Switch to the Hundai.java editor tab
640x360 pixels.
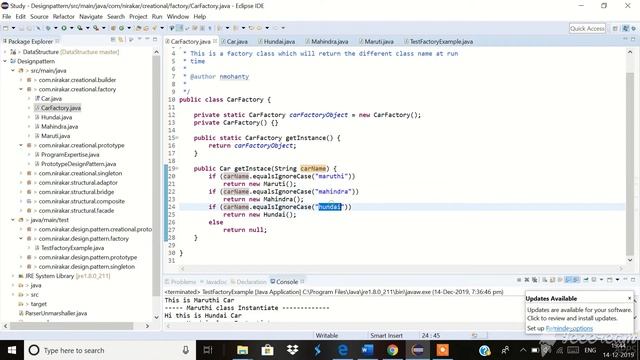pos(279,42)
